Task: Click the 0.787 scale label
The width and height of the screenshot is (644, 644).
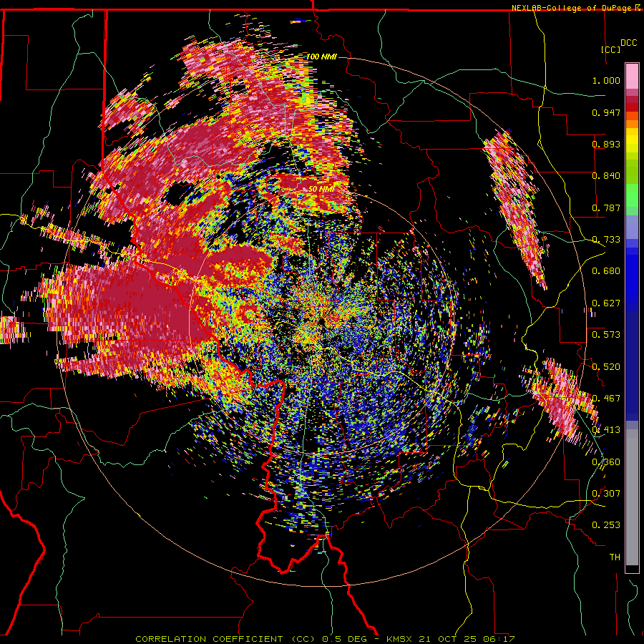Action: 606,208
